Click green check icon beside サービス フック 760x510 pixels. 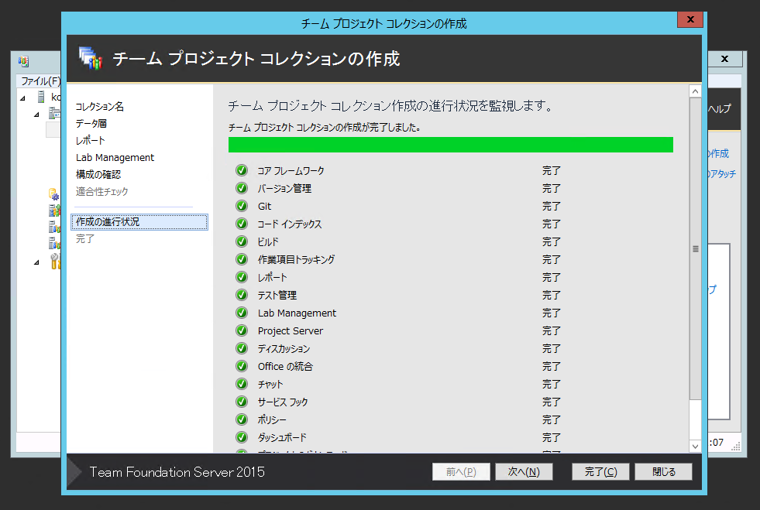pos(241,401)
